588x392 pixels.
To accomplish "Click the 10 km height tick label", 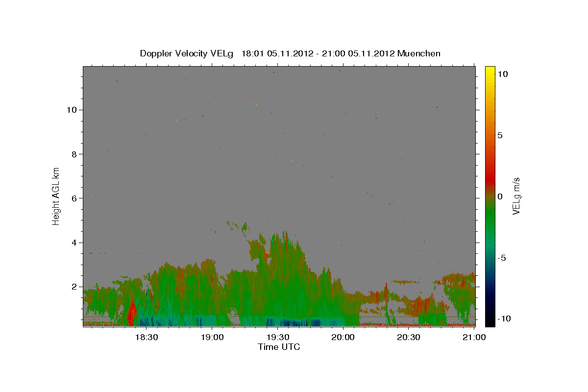I will [x=73, y=110].
